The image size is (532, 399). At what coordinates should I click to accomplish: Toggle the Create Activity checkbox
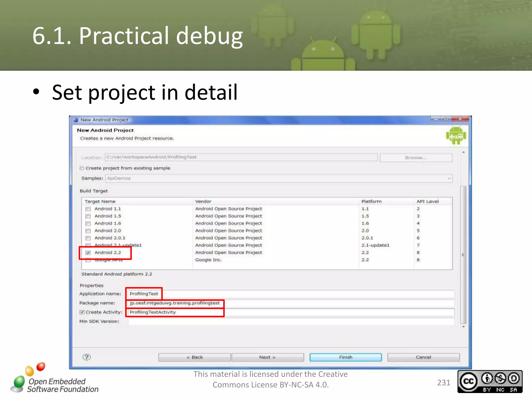coord(82,312)
